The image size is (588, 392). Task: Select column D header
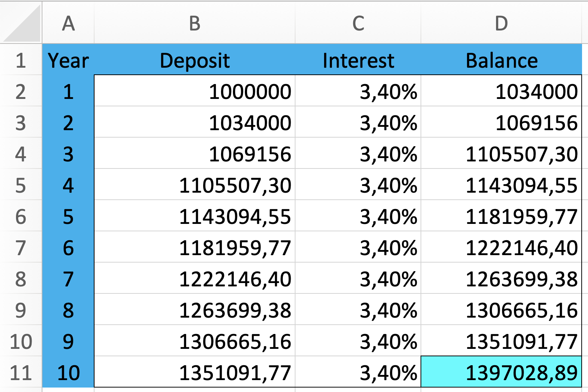click(x=501, y=23)
